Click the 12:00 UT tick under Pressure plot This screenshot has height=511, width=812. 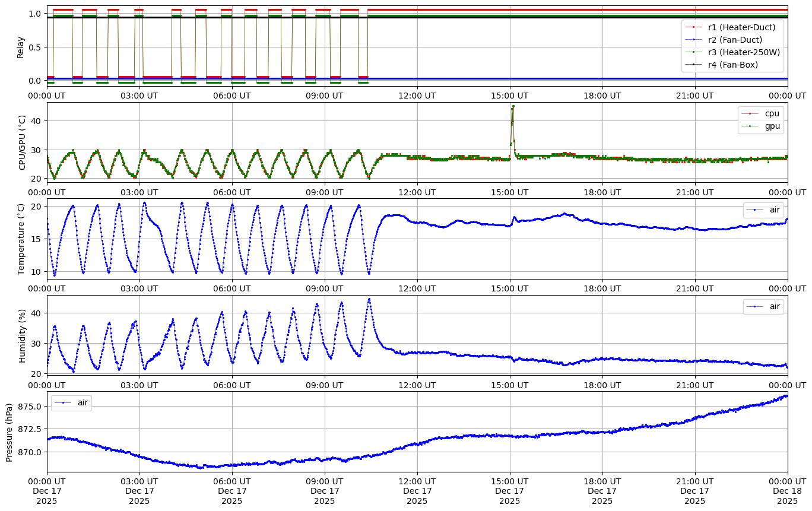(x=417, y=481)
